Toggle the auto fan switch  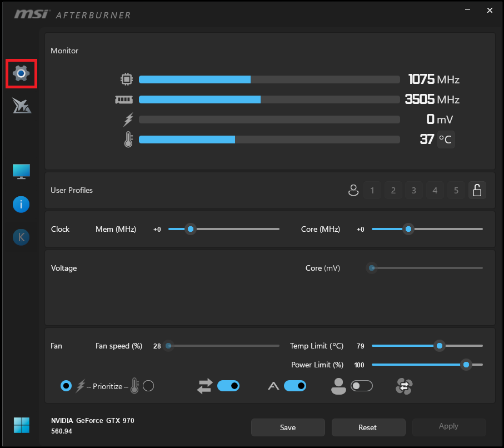[295, 386]
